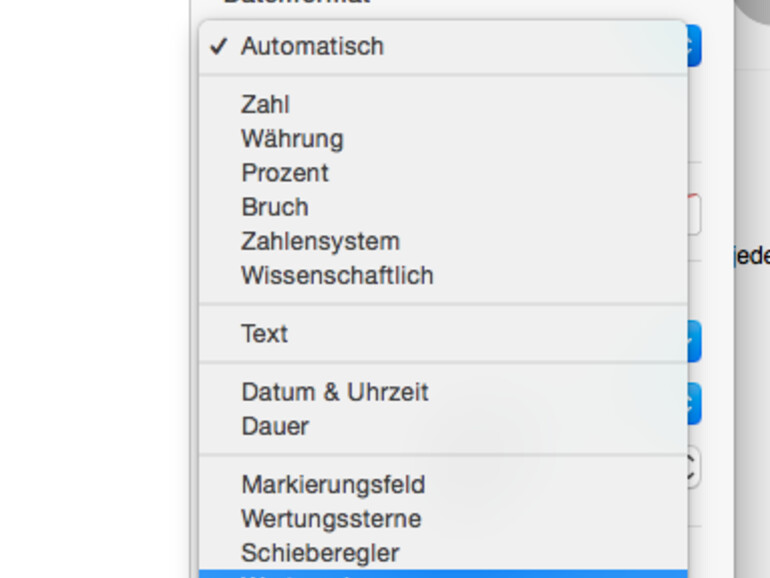This screenshot has width=770, height=578.
Task: Pick Prozent in the format menu
Action: (x=285, y=172)
